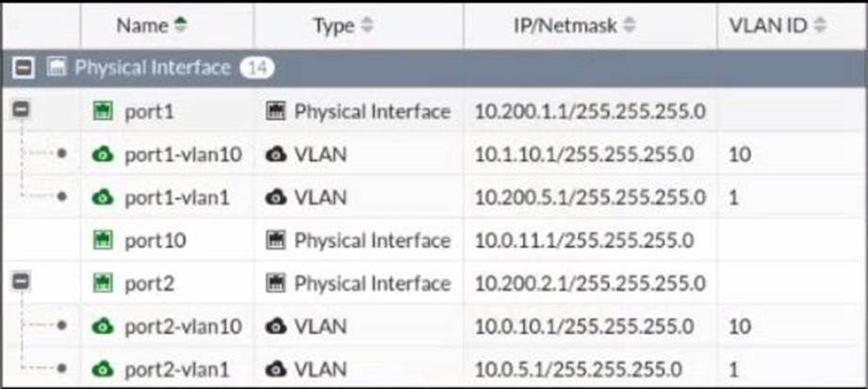Click the port1-vlan1 cloud icon

[103, 198]
